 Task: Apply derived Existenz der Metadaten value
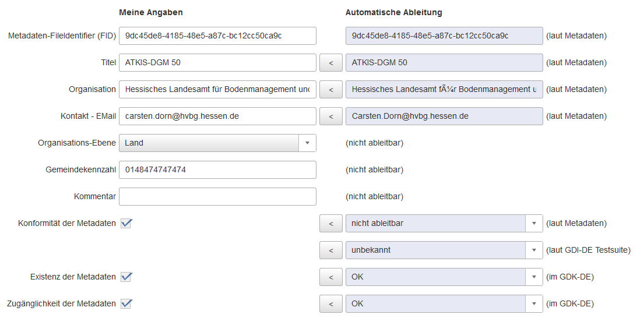click(331, 277)
